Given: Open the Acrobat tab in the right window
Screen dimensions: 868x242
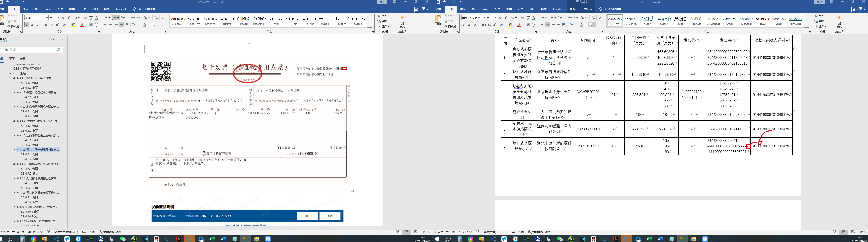Looking at the screenshot, I should 558,9.
